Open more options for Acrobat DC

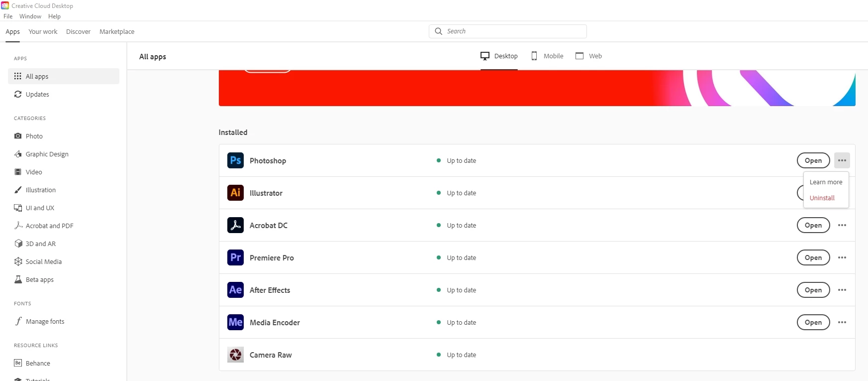click(842, 225)
